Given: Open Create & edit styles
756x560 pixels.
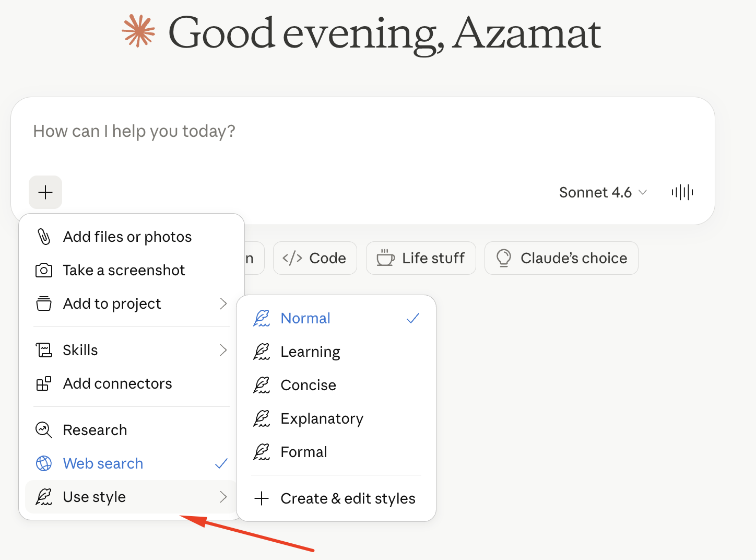Looking at the screenshot, I should [x=336, y=498].
